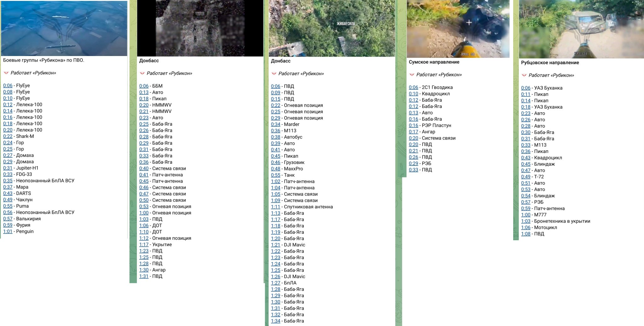644x326 pixels.
Task: Jump to the 0:06 timestamp for ББМ
Action: [144, 86]
